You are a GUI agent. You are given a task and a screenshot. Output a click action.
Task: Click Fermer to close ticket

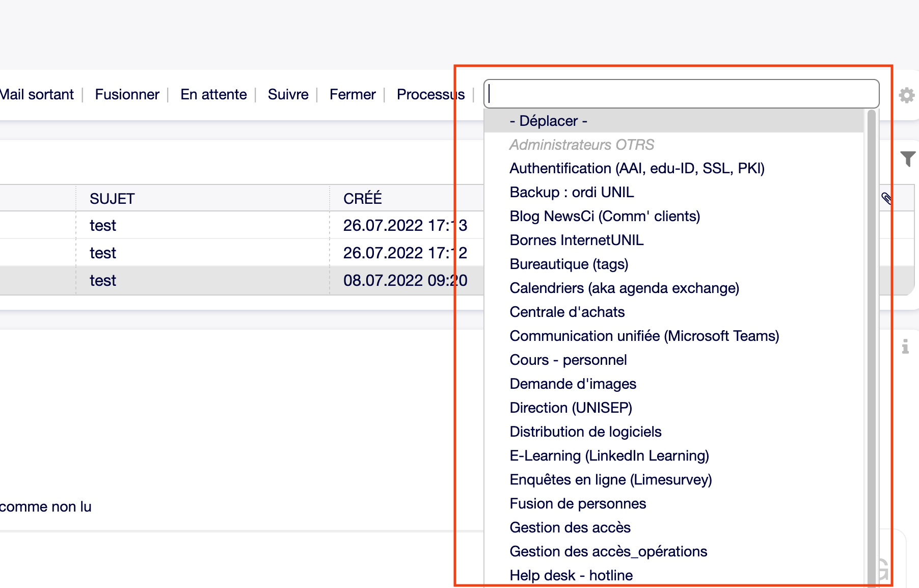click(352, 95)
